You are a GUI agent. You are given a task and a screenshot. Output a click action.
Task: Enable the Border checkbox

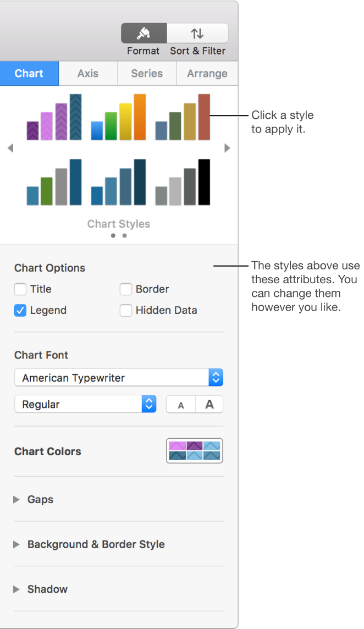(x=126, y=289)
